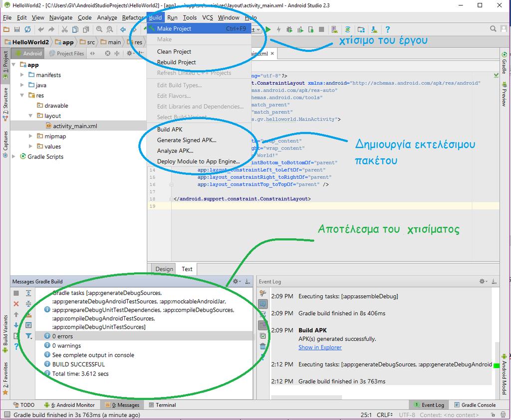The image size is (511, 420).
Task: Click the Copy toolbar icon
Action: coord(75,29)
